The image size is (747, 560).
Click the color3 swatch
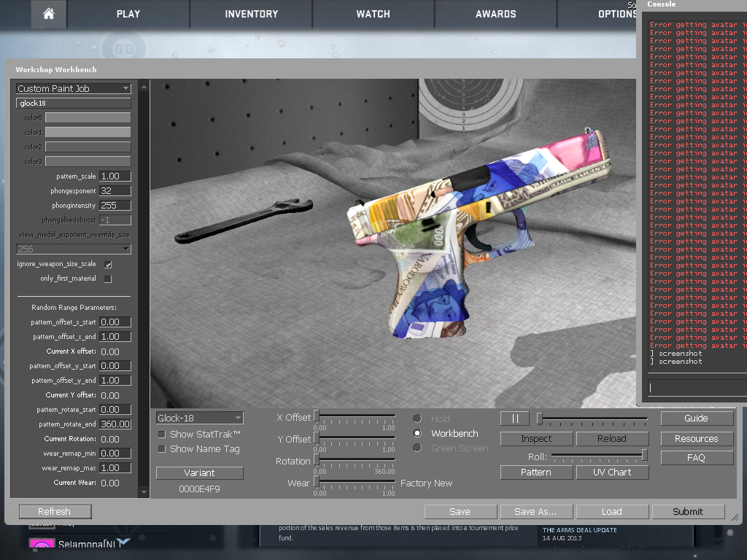[x=88, y=161]
